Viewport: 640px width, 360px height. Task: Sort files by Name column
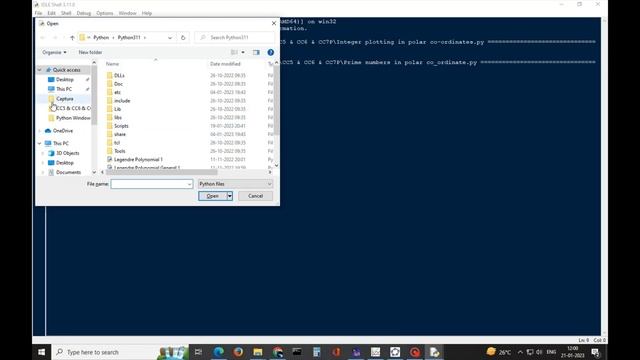click(x=113, y=64)
